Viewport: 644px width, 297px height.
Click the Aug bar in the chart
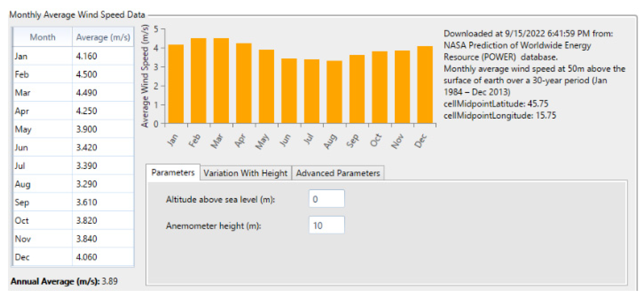(x=334, y=92)
